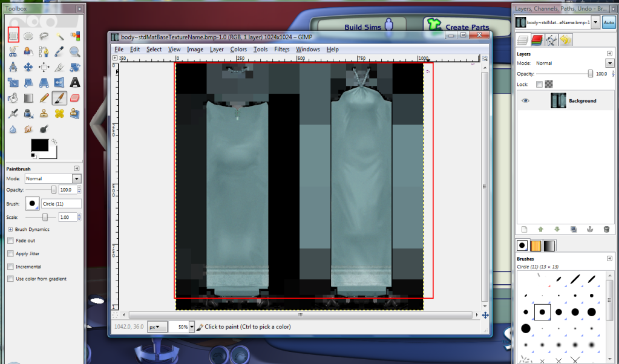This screenshot has width=619, height=364.
Task: Select the Color Picker eyedropper tool
Action: click(59, 51)
